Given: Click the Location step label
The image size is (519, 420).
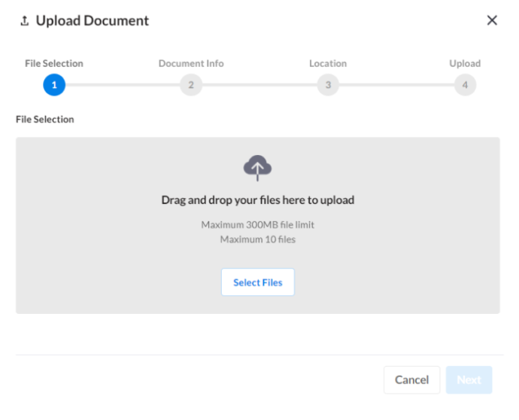Looking at the screenshot, I should coord(328,63).
